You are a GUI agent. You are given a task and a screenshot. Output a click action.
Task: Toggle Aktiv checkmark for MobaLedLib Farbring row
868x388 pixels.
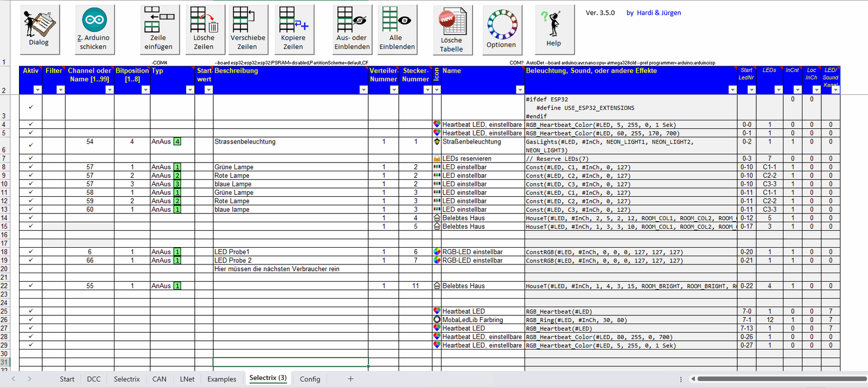coord(31,320)
